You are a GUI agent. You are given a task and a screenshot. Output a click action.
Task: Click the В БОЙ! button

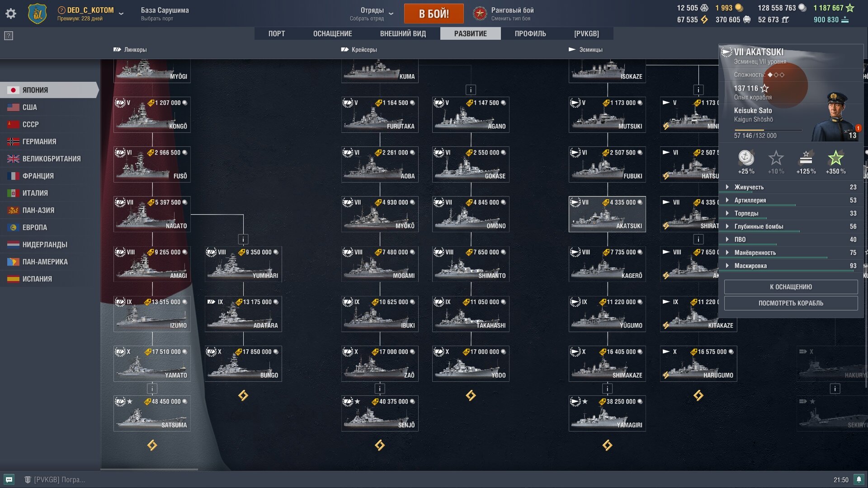(434, 14)
